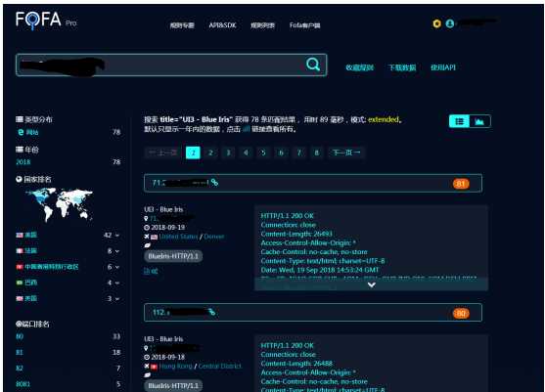
Task: Click second result's BlueIris-HTTP/1.1 tag
Action: [x=173, y=386]
